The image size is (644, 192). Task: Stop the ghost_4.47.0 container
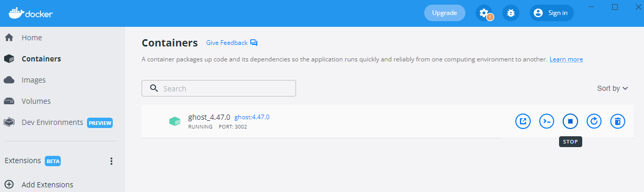pyautogui.click(x=570, y=121)
